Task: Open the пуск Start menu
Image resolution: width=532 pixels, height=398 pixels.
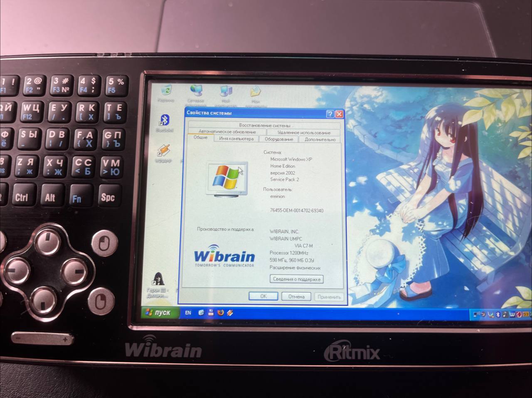Action: click(159, 313)
